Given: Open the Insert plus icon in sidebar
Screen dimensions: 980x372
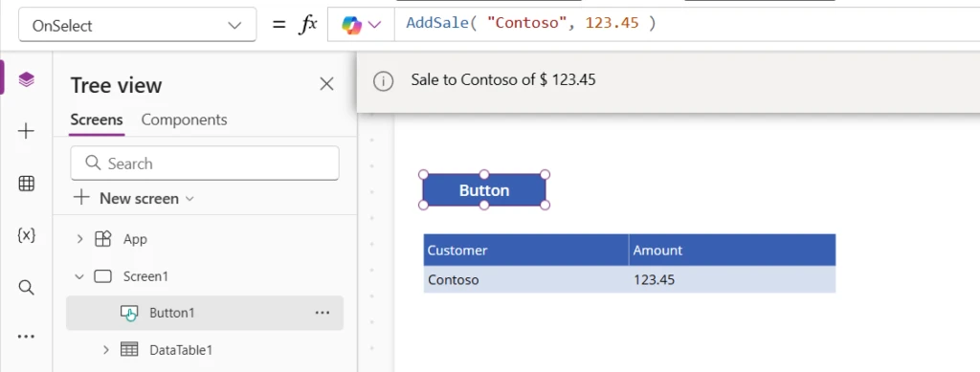Looking at the screenshot, I should [26, 131].
